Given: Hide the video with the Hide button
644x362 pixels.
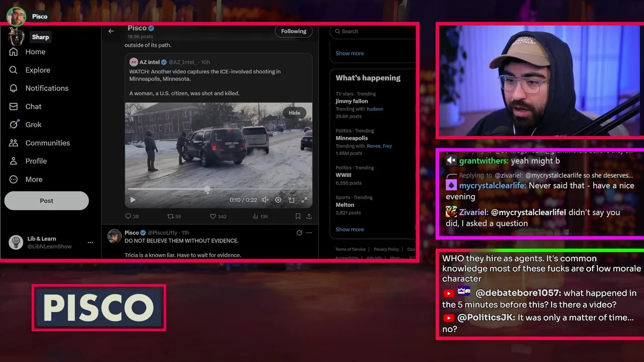Looking at the screenshot, I should coord(294,113).
